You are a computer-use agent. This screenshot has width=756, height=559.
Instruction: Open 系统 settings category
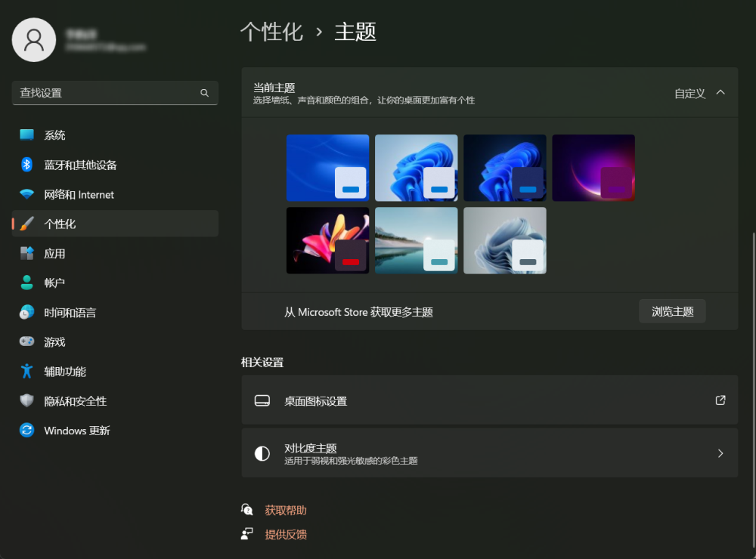(115, 135)
